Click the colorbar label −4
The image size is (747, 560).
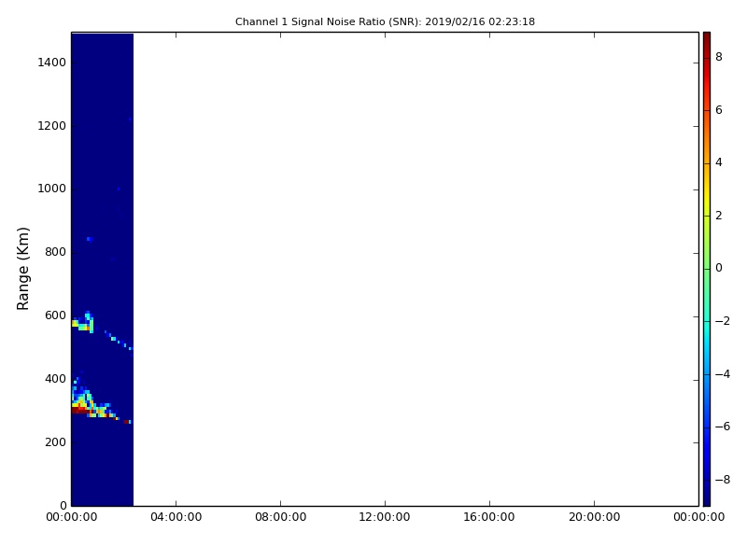coord(722,374)
